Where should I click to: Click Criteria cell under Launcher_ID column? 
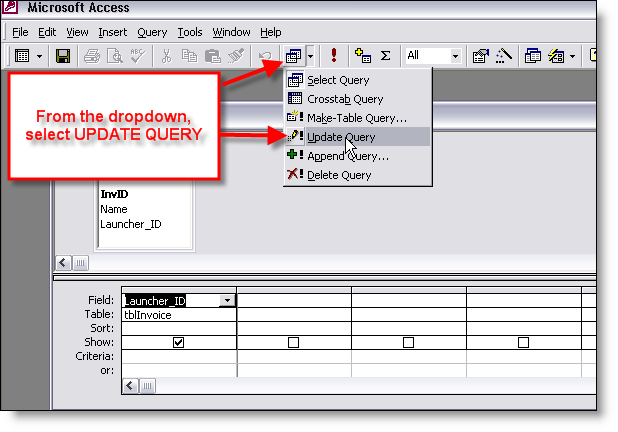[179, 356]
